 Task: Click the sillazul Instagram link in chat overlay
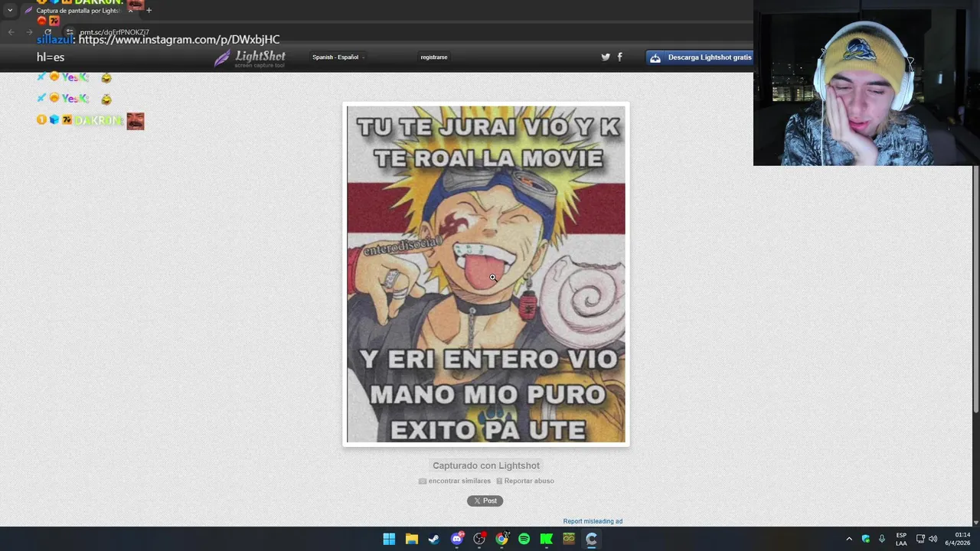(179, 40)
